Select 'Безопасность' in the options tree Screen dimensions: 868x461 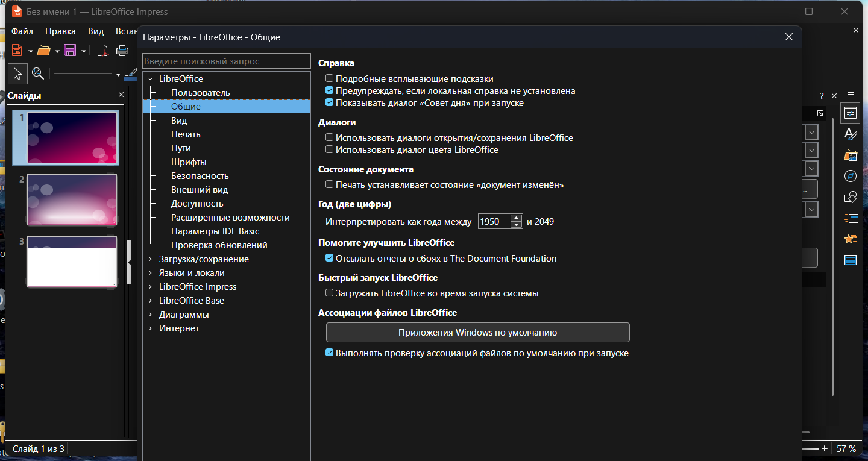[200, 176]
